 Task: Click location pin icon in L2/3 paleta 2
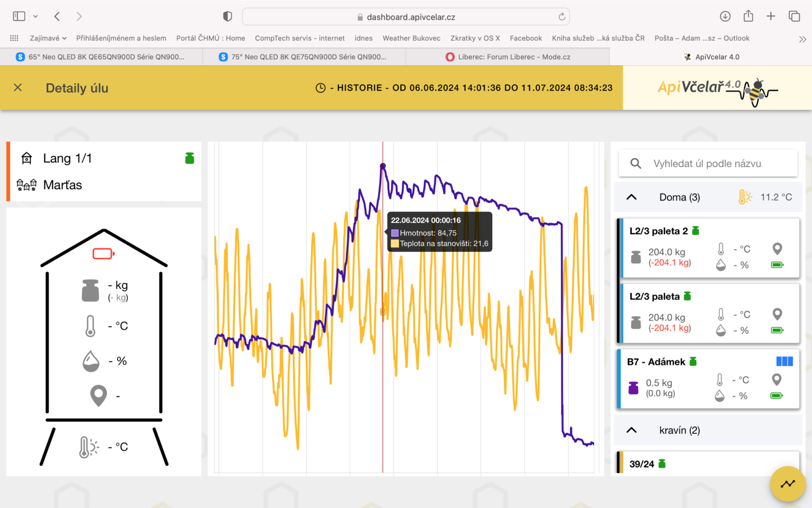(777, 248)
